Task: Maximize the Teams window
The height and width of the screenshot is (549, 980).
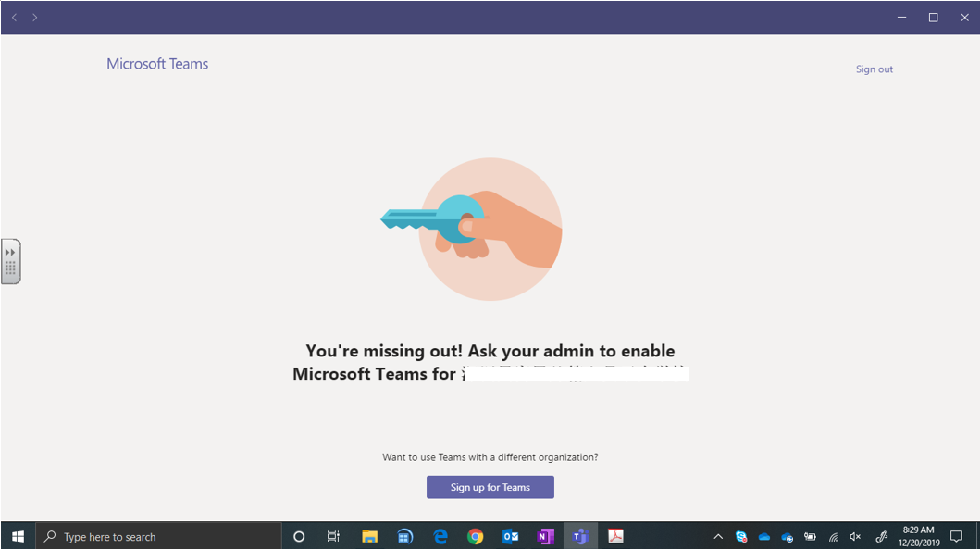Action: click(x=933, y=18)
